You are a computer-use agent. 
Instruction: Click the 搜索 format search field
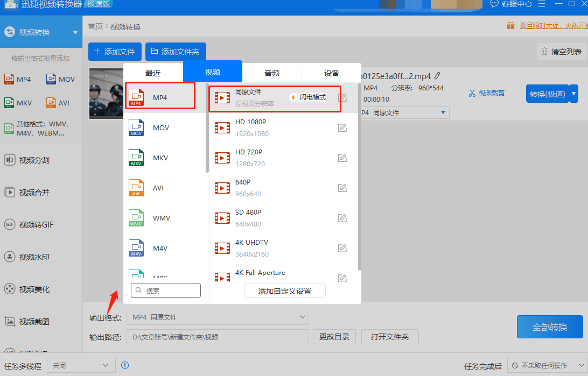[x=166, y=290]
